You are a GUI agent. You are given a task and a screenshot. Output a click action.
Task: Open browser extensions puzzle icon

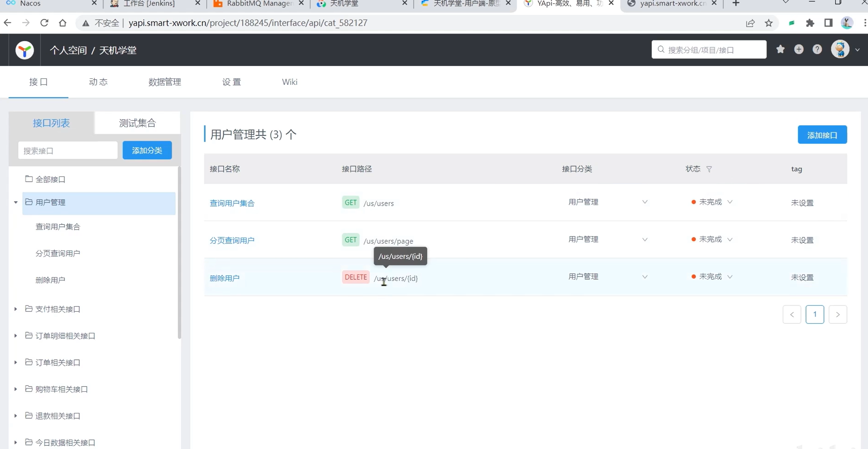[x=810, y=23]
